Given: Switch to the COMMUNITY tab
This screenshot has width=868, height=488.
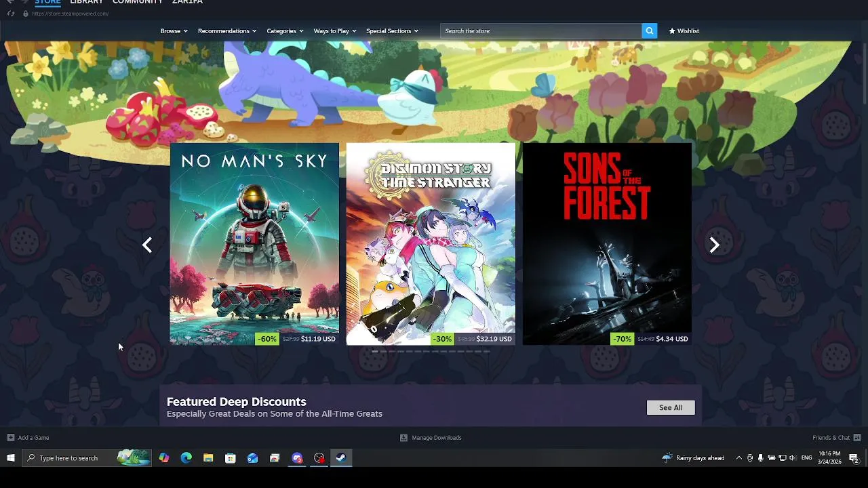Looking at the screenshot, I should [138, 2].
